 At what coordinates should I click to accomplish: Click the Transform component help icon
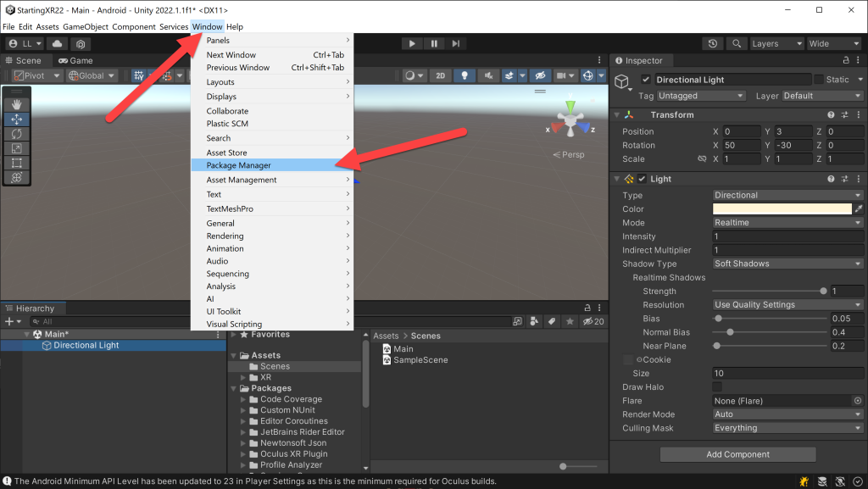[831, 114]
